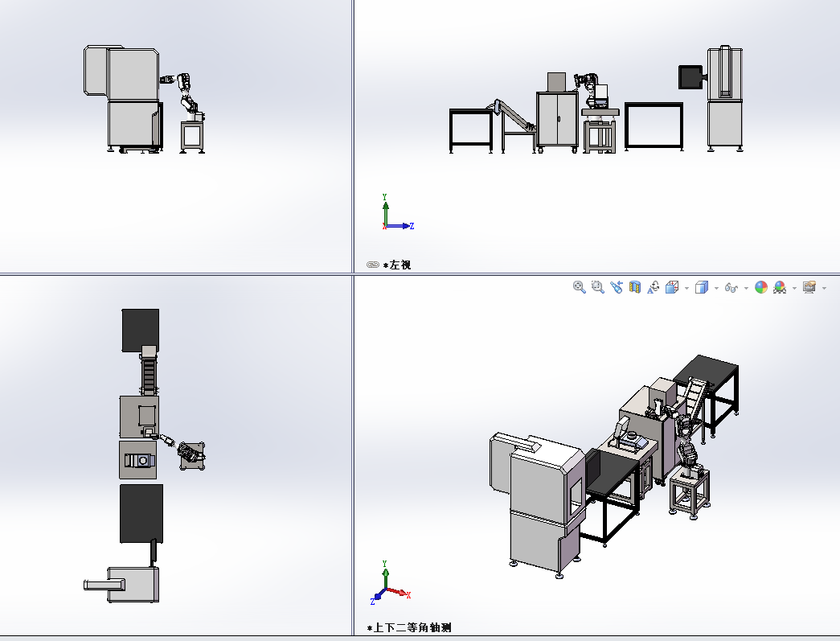This screenshot has height=641, width=840.
Task: Select the Zoom to Area tool
Action: click(597, 287)
